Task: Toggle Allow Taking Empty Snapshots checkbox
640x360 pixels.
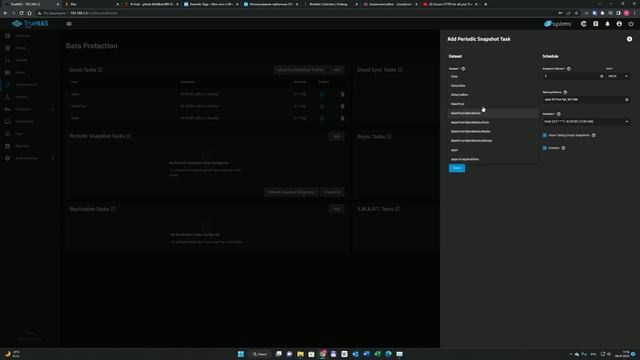Action: pyautogui.click(x=544, y=135)
